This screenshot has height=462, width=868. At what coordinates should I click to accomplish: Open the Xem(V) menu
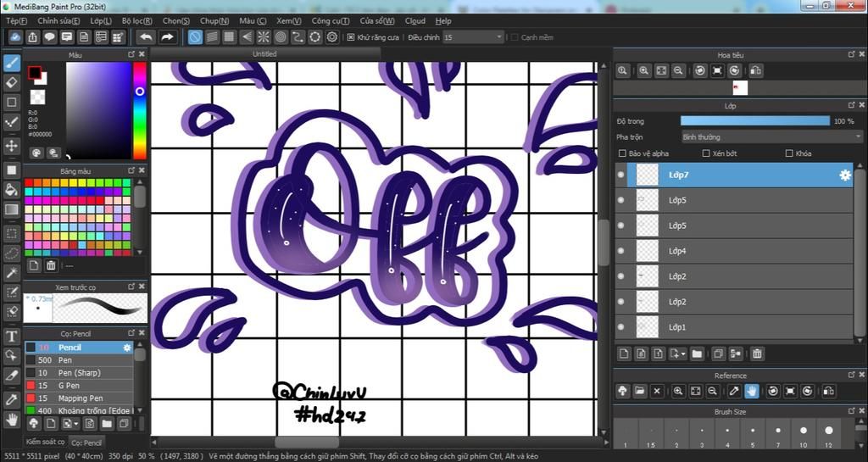click(289, 21)
